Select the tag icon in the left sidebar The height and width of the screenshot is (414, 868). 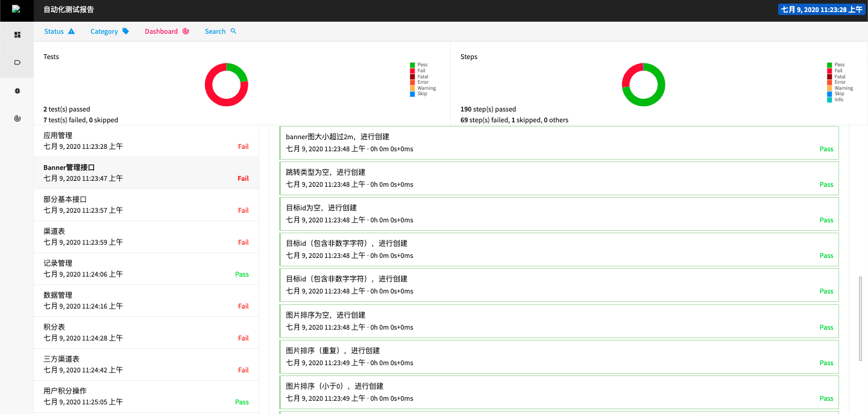pos(17,61)
